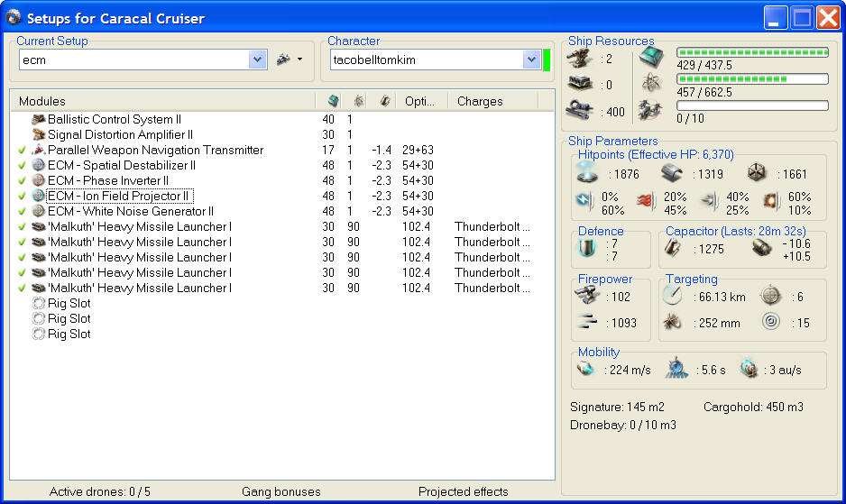Click the Dronebay: 0 / 10 m3 text
The width and height of the screenshot is (846, 504).
[x=623, y=425]
